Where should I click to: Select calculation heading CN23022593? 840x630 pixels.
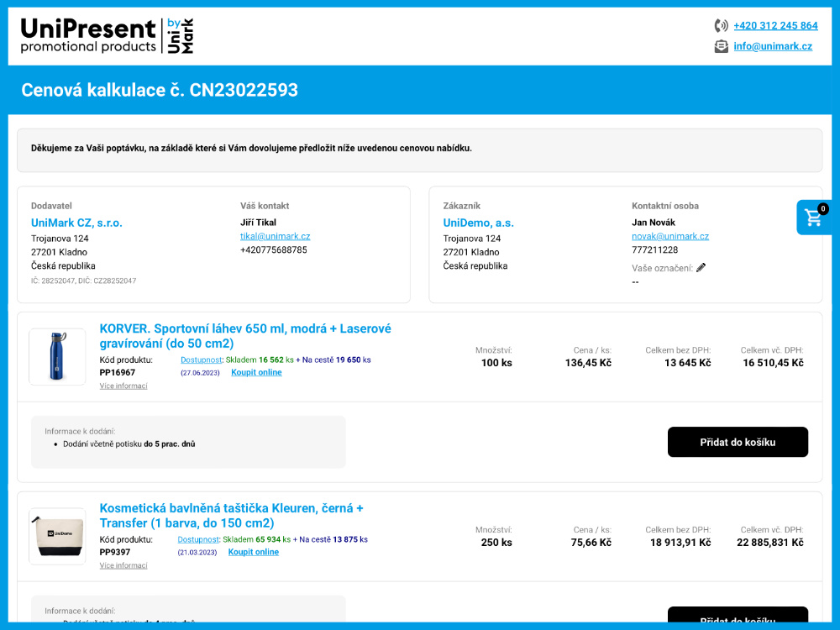pyautogui.click(x=159, y=90)
